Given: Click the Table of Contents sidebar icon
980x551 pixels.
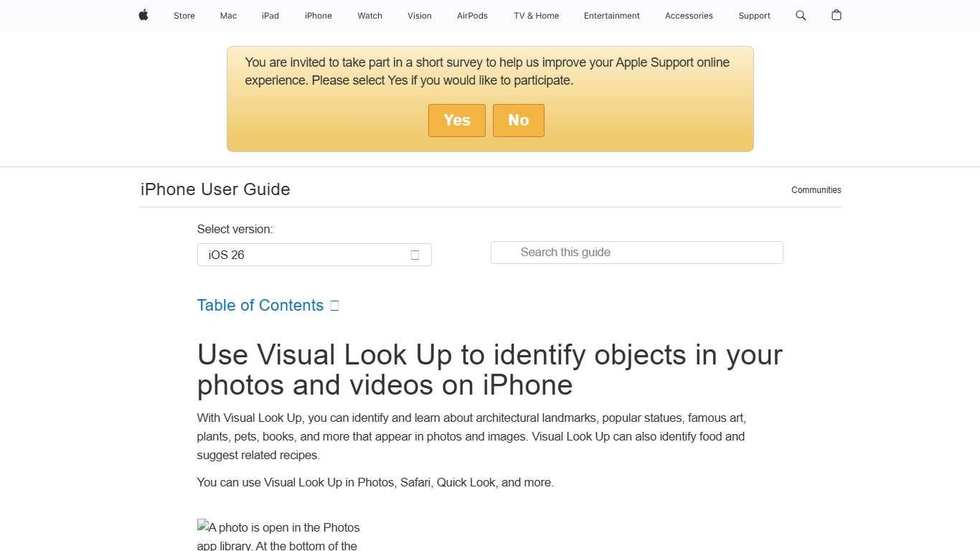Looking at the screenshot, I should point(334,305).
